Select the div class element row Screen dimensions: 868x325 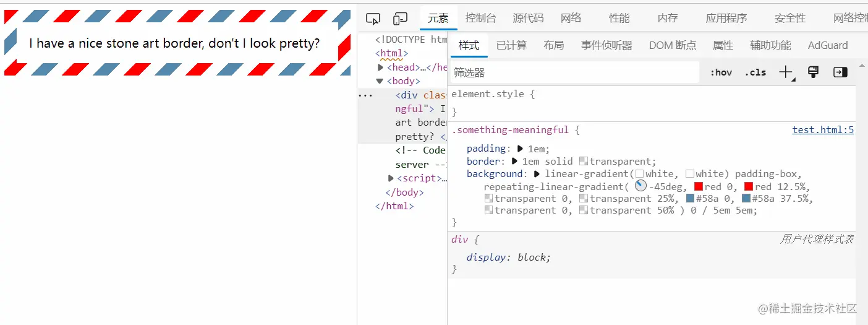(x=402, y=116)
